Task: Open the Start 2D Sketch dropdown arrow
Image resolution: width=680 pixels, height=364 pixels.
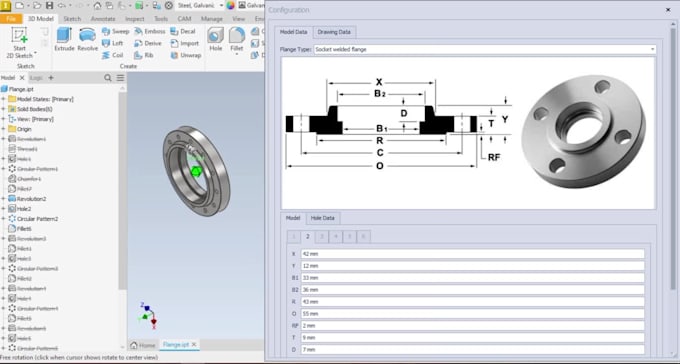Action: (x=35, y=54)
